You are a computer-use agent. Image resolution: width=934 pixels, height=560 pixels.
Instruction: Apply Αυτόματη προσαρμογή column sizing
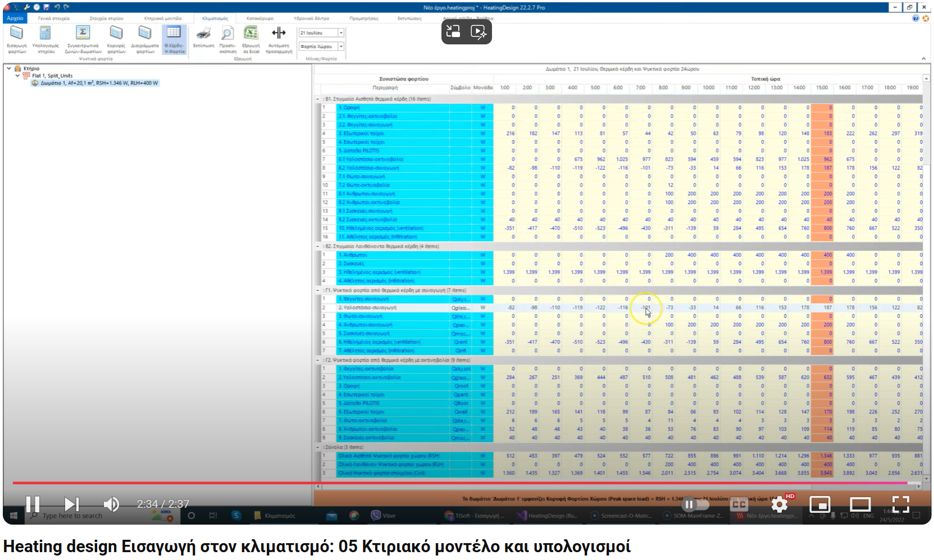pos(279,38)
